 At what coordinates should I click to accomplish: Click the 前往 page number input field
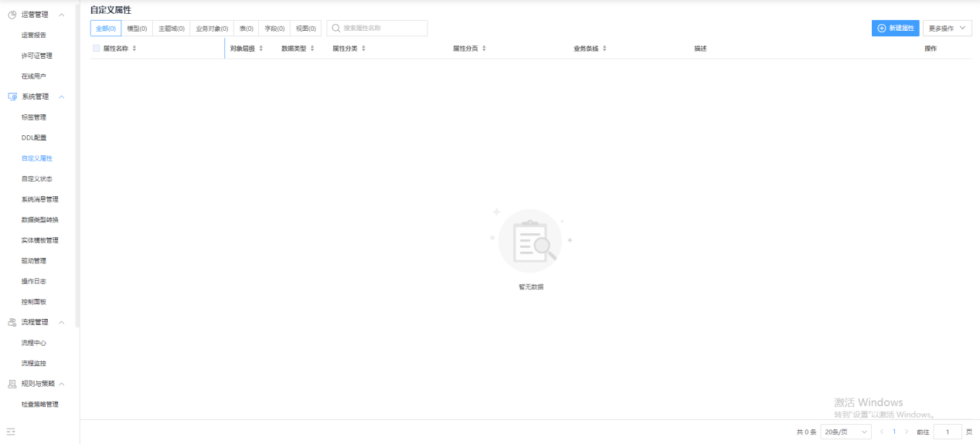pyautogui.click(x=948, y=432)
